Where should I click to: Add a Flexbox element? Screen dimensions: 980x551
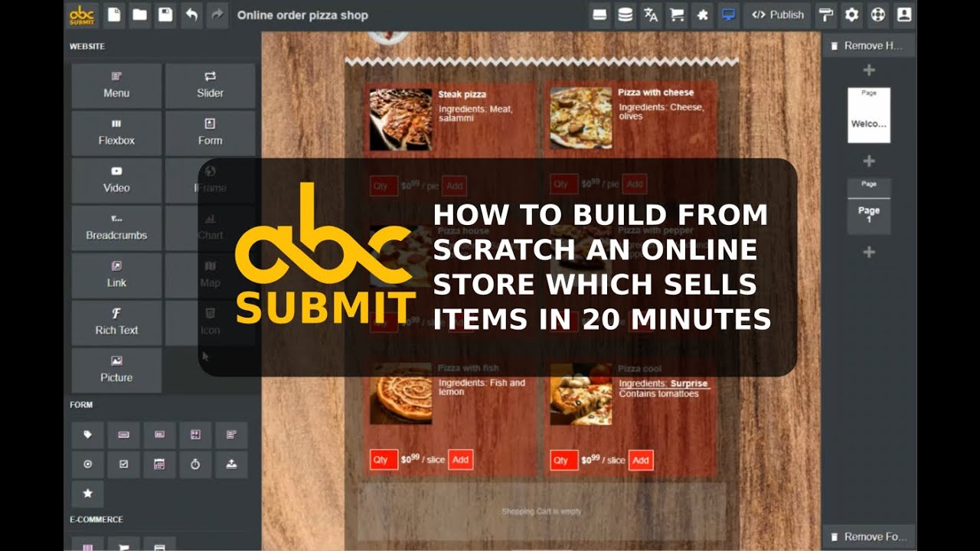click(x=116, y=133)
